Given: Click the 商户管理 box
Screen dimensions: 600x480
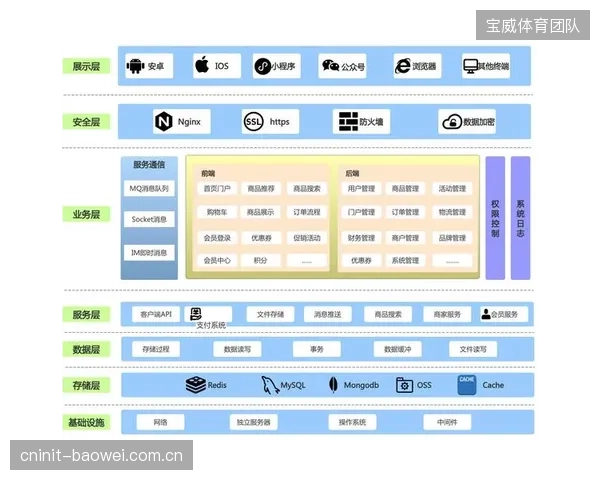Looking at the screenshot, I should coord(405,238).
